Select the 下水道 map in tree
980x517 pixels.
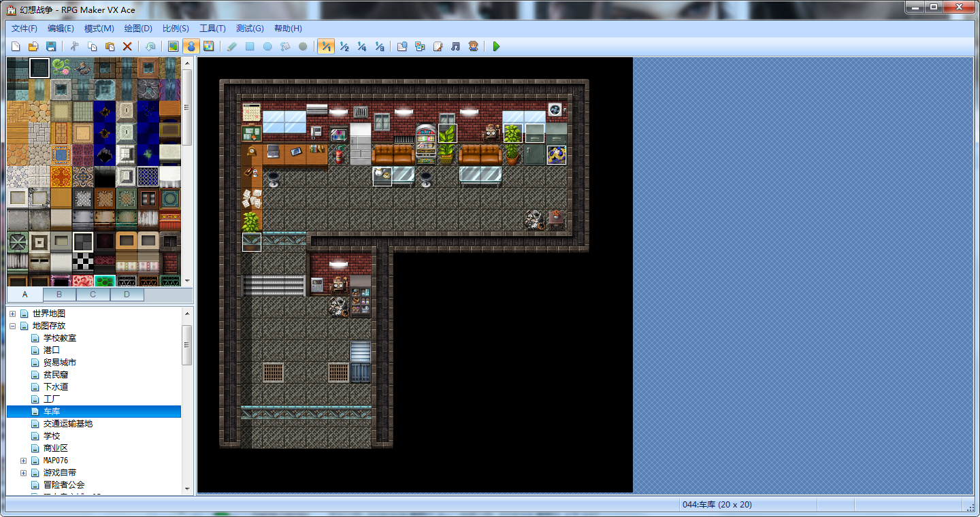point(56,387)
